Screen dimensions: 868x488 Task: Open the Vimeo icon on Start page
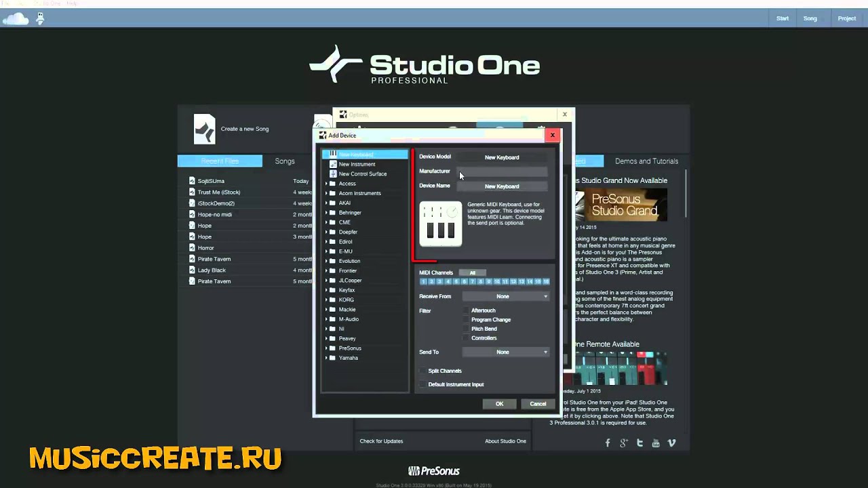point(672,443)
